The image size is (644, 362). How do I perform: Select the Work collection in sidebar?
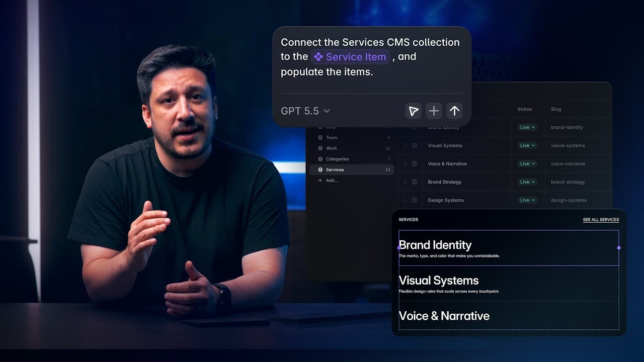[x=352, y=148]
